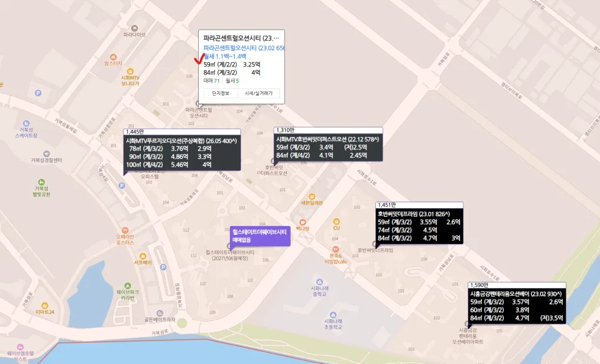The width and height of the screenshot is (600, 364).
Task: Click the 100㎡ (계/4/2) 5.46억 row
Action: [168, 165]
